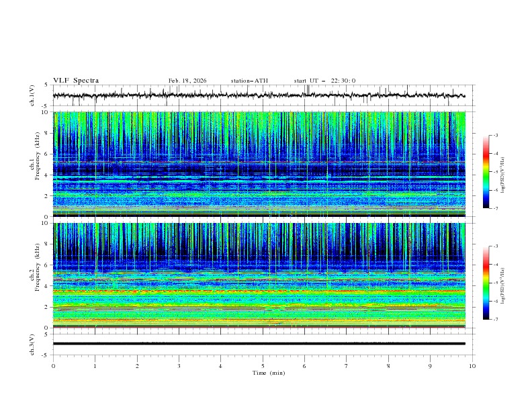Click the 'station=ATH' label

pos(249,81)
